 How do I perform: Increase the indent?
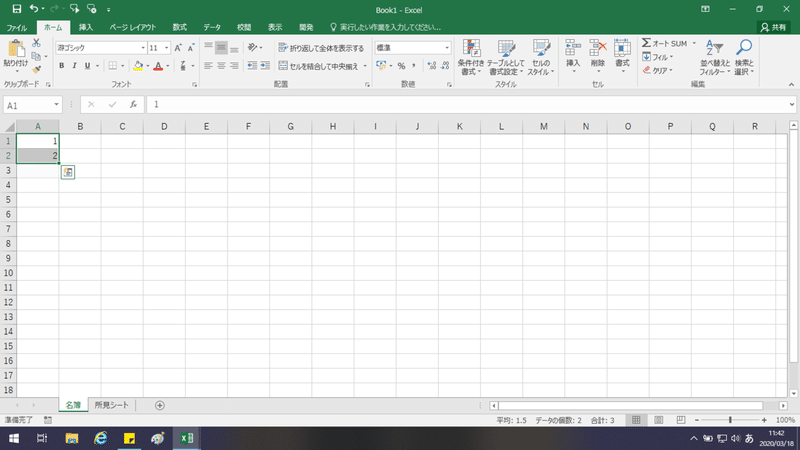pyautogui.click(x=265, y=66)
